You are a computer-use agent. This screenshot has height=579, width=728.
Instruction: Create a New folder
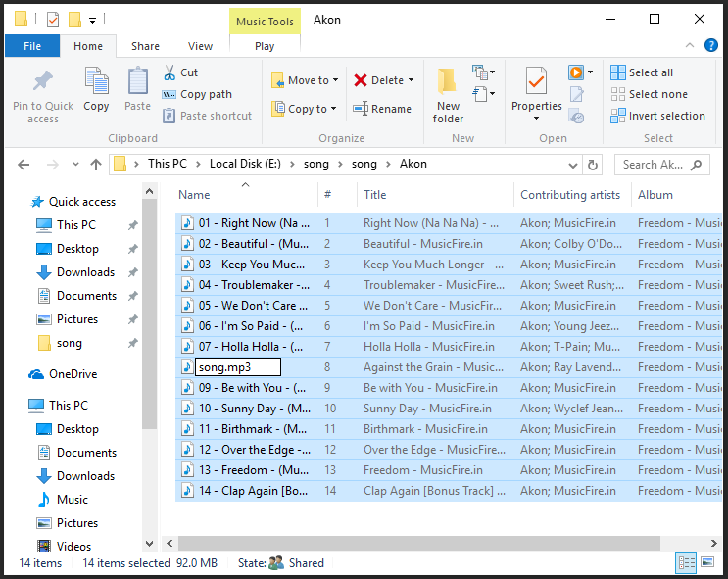[x=448, y=95]
